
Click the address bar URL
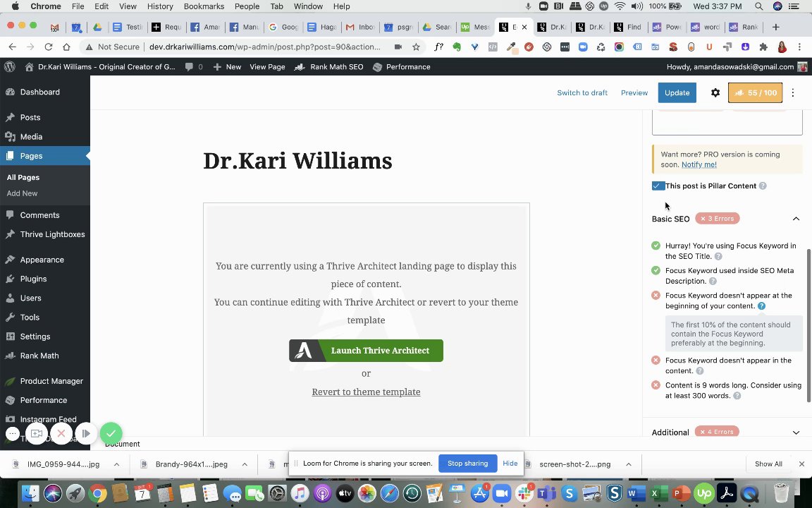point(264,47)
